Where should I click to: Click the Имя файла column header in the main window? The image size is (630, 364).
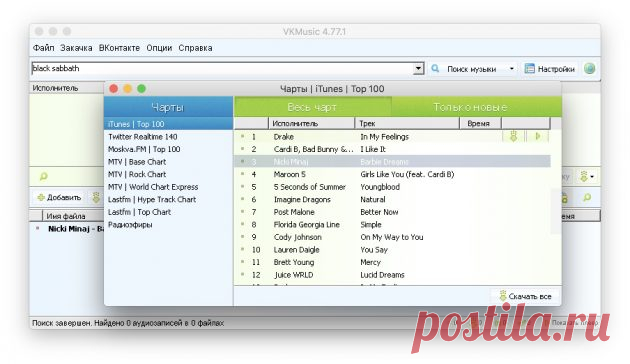coord(73,216)
